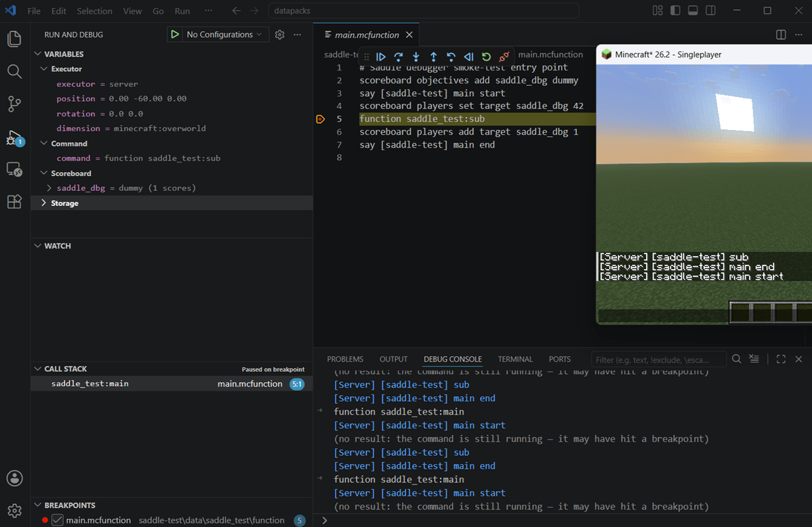
Task: Open the Extensions sidebar icon
Action: click(14, 201)
